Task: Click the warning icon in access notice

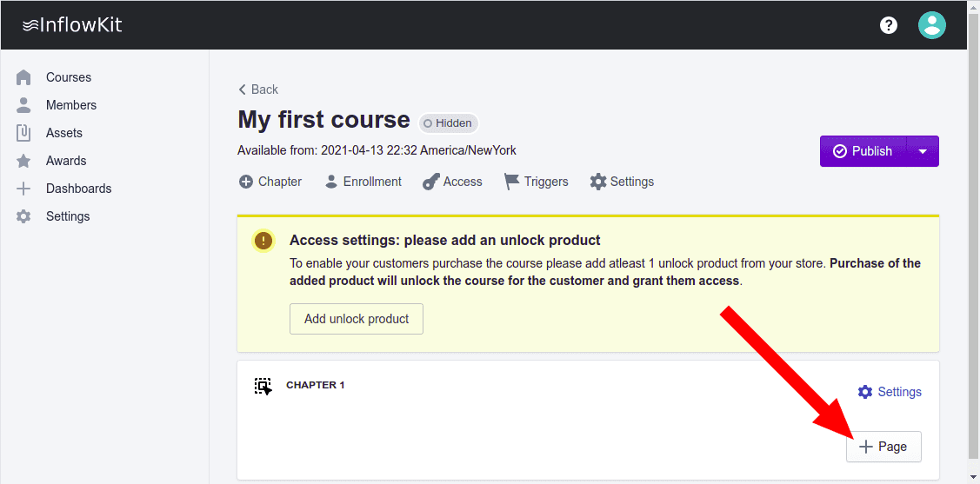Action: coord(263,241)
